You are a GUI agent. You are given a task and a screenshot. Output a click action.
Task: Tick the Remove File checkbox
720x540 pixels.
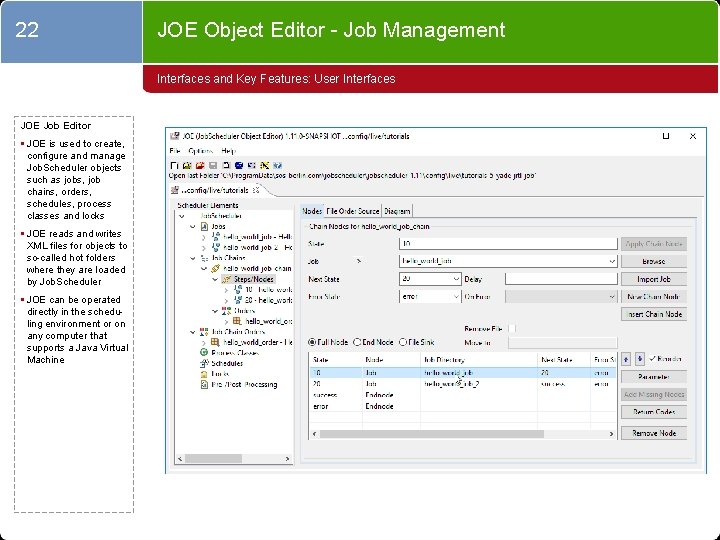click(x=512, y=328)
